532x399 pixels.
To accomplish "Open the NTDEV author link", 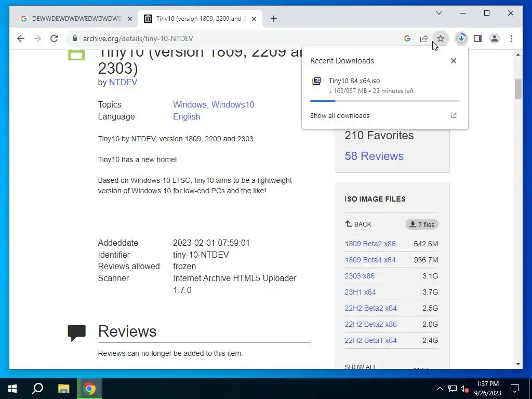I will click(123, 83).
